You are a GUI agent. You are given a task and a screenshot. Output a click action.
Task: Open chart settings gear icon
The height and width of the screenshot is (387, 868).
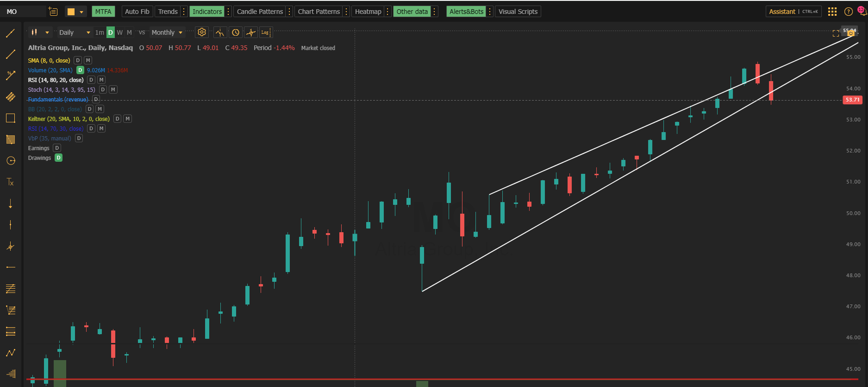click(x=202, y=32)
